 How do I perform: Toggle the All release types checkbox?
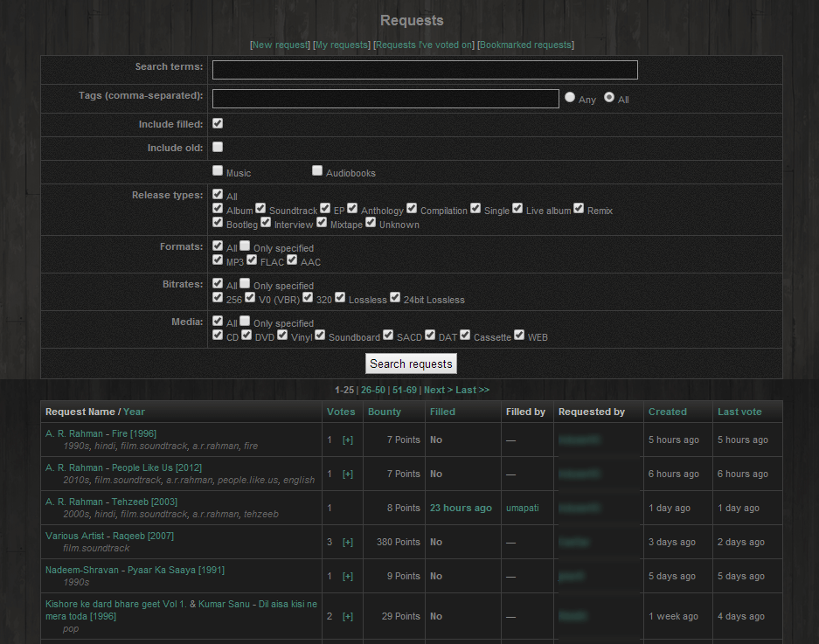(218, 194)
